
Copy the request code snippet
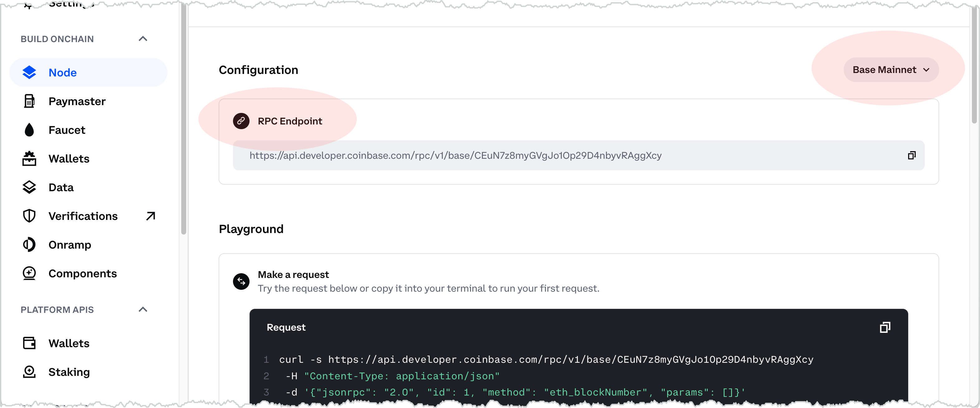pos(885,327)
